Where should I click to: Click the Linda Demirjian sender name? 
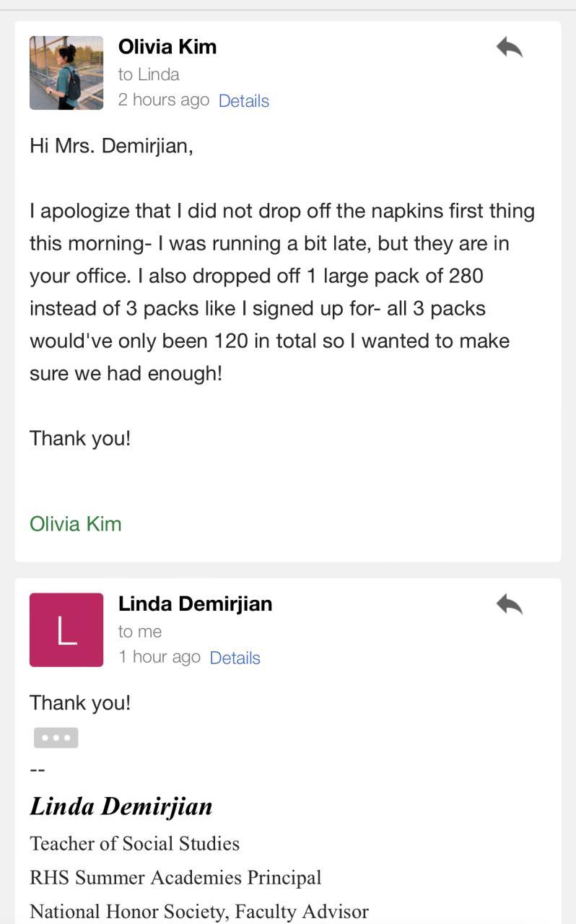(x=195, y=603)
